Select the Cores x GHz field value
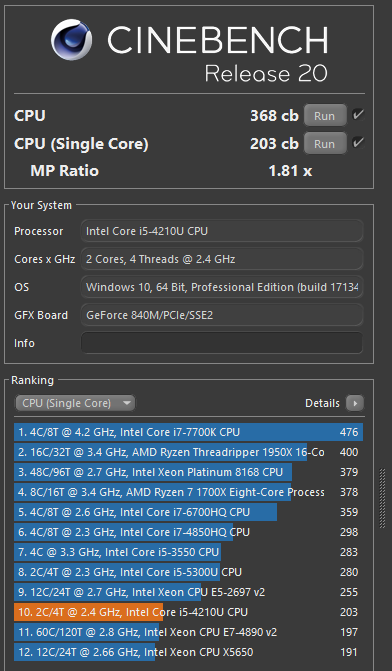 [x=222, y=259]
